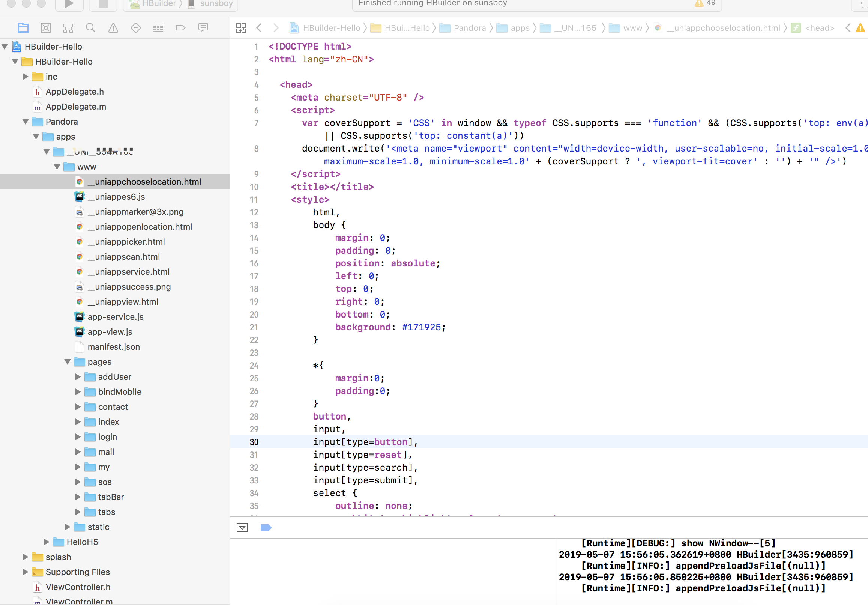The image size is (868, 605).
Task: Open manifest.json file
Action: pos(113,347)
